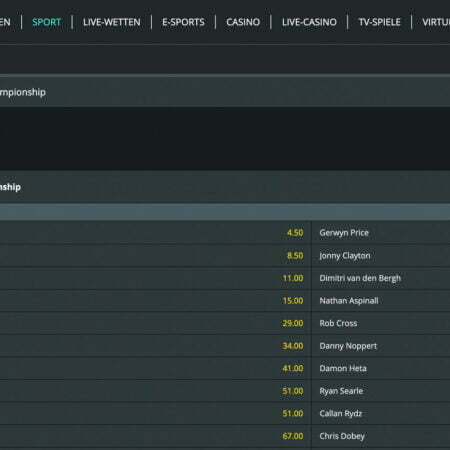Go to CASINO tab
The width and height of the screenshot is (450, 450).
[x=243, y=22]
